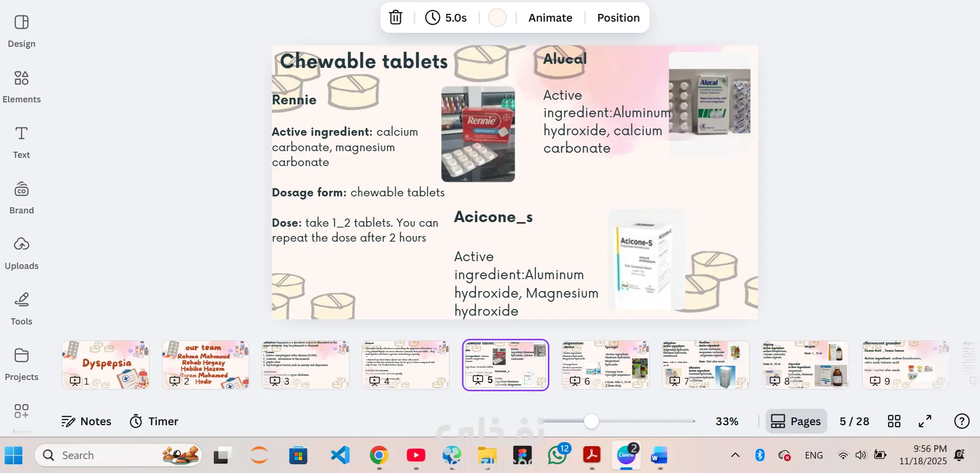
Task: Show hidden system tray icons
Action: coord(735,455)
